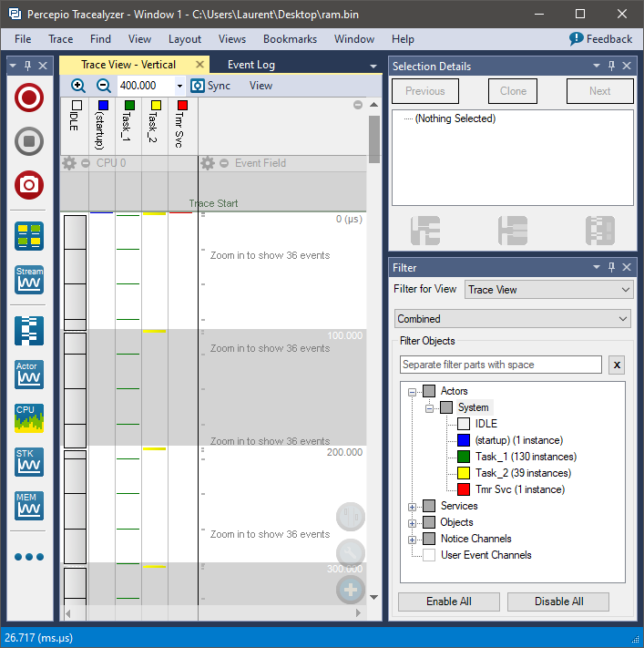Close the Trace View - Vertical tab
Viewport: 644px width, 648px height.
point(199,65)
